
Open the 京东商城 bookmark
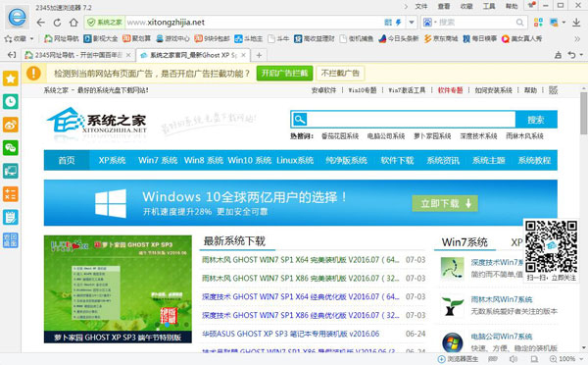[441, 38]
